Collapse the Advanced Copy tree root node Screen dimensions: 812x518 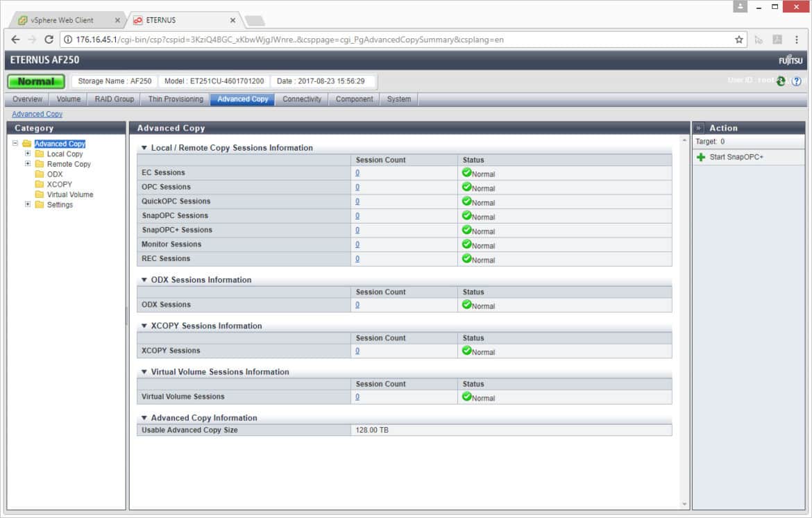click(x=15, y=144)
